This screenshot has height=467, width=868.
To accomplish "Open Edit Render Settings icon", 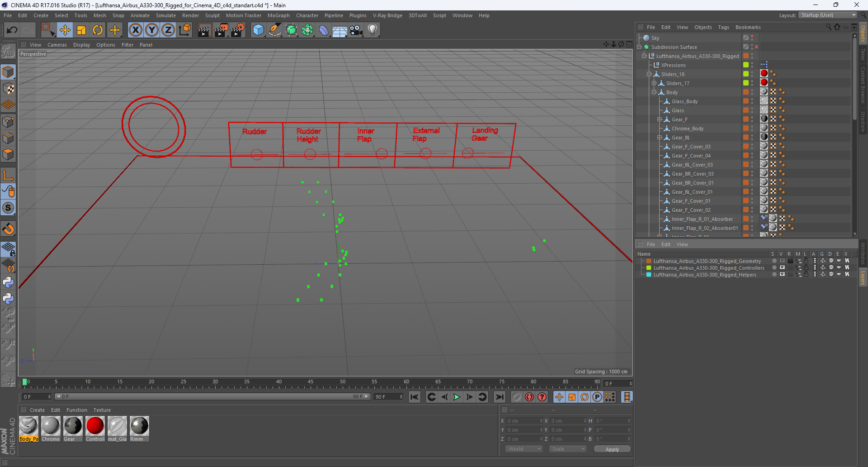I will (238, 30).
